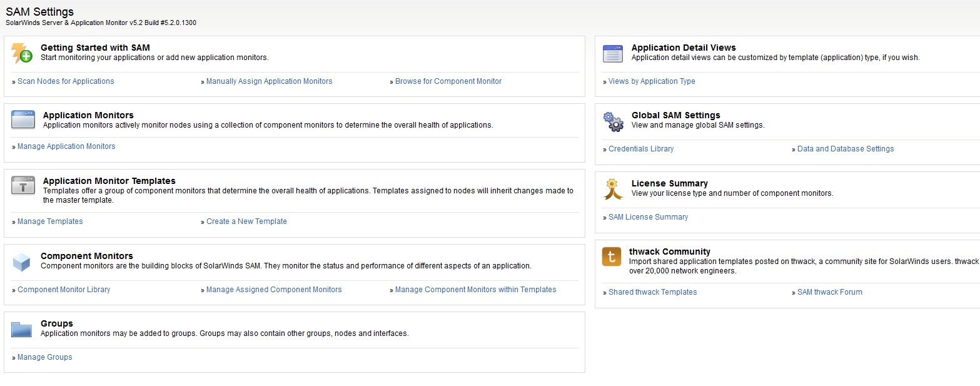Image resolution: width=980 pixels, height=386 pixels.
Task: Click the Getting Started lightning bolt icon
Action: click(x=22, y=53)
